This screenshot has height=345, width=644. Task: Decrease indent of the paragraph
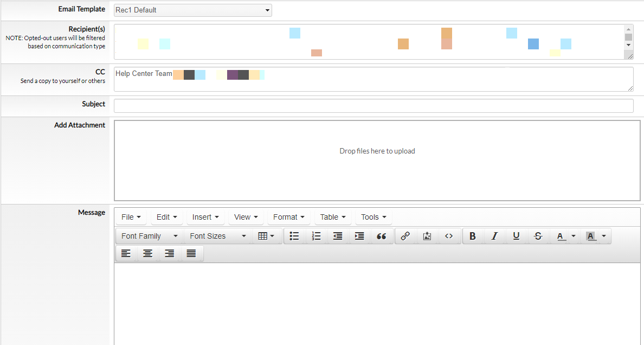click(338, 236)
